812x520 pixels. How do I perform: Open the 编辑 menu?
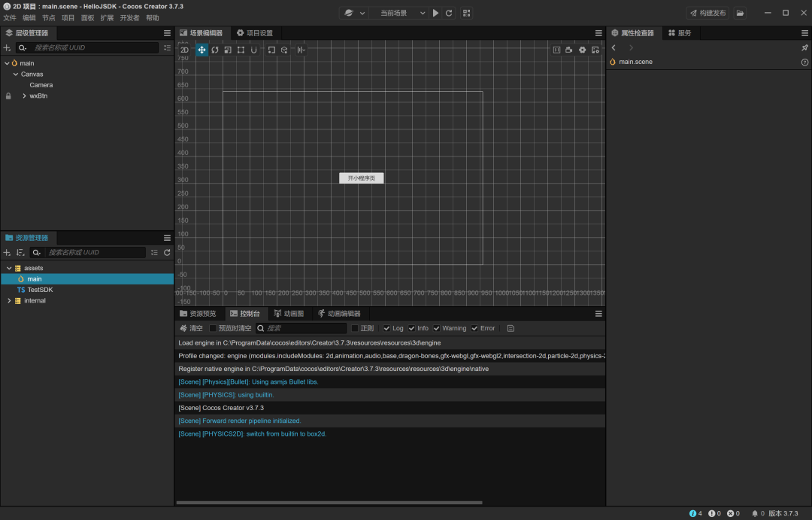point(29,18)
